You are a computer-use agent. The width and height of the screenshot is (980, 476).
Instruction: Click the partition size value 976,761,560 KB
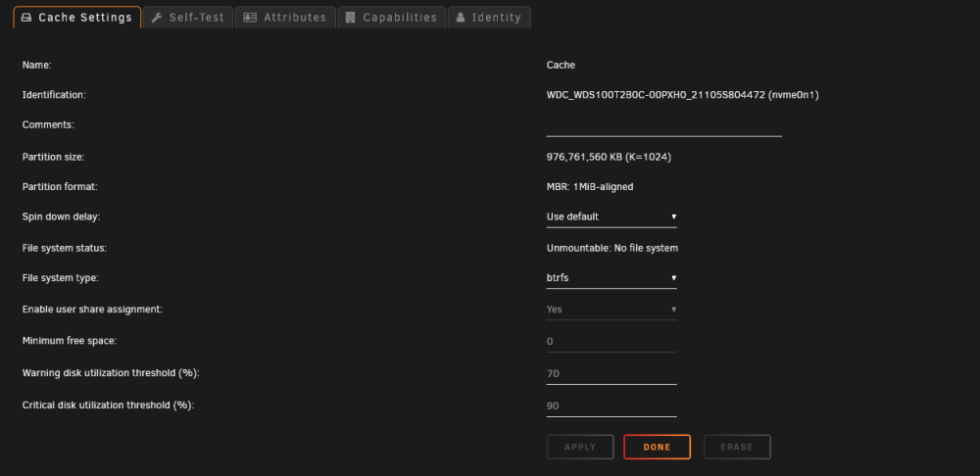(609, 158)
